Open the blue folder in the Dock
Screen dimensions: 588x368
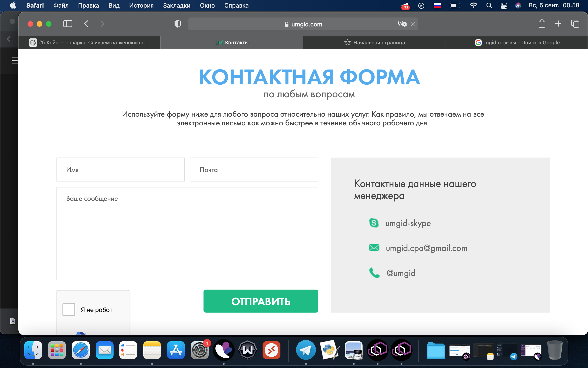(x=436, y=351)
